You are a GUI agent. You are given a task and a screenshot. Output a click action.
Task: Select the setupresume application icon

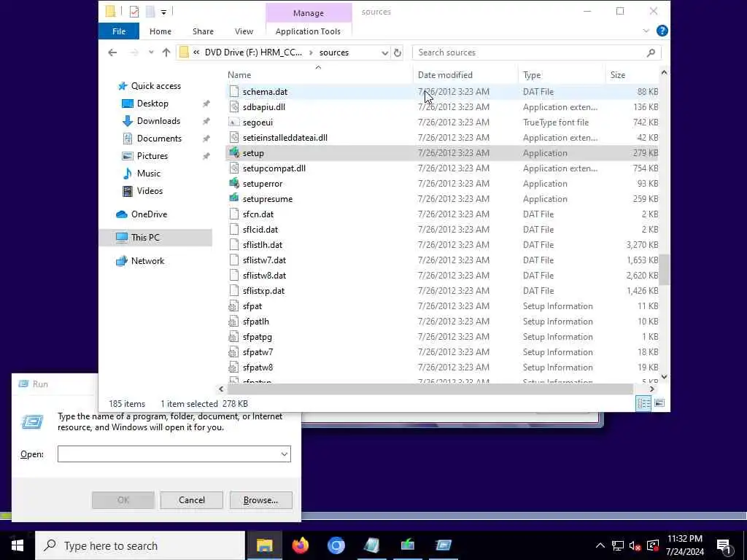pos(234,198)
